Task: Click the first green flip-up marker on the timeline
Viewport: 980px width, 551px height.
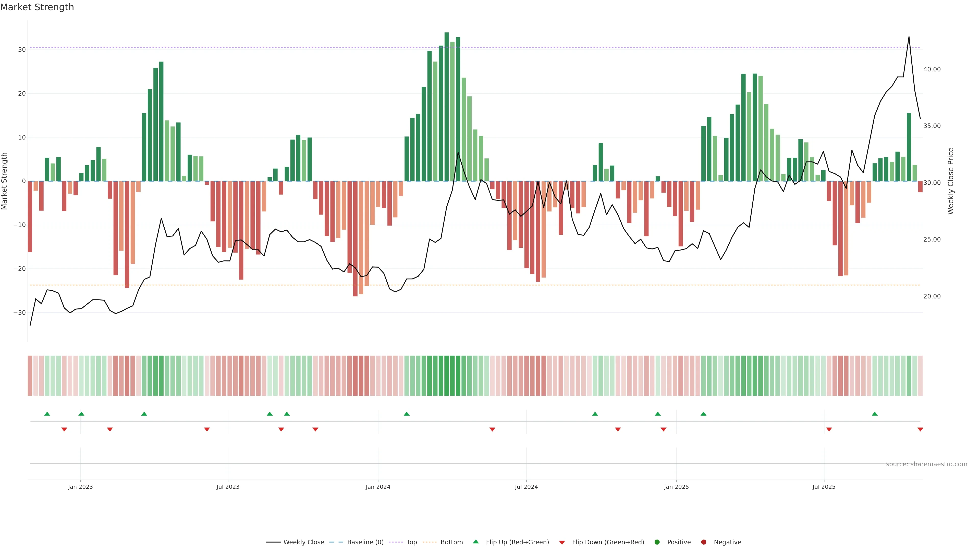Action: click(x=47, y=414)
